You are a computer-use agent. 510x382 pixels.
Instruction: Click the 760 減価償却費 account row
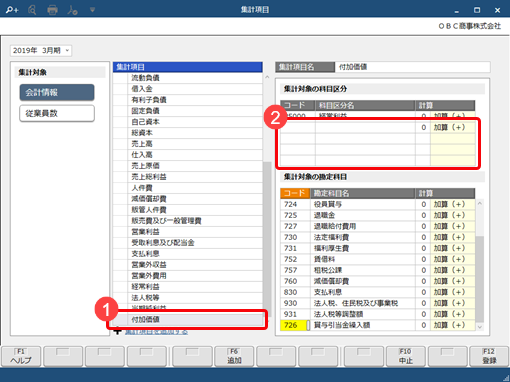pyautogui.click(x=378, y=281)
